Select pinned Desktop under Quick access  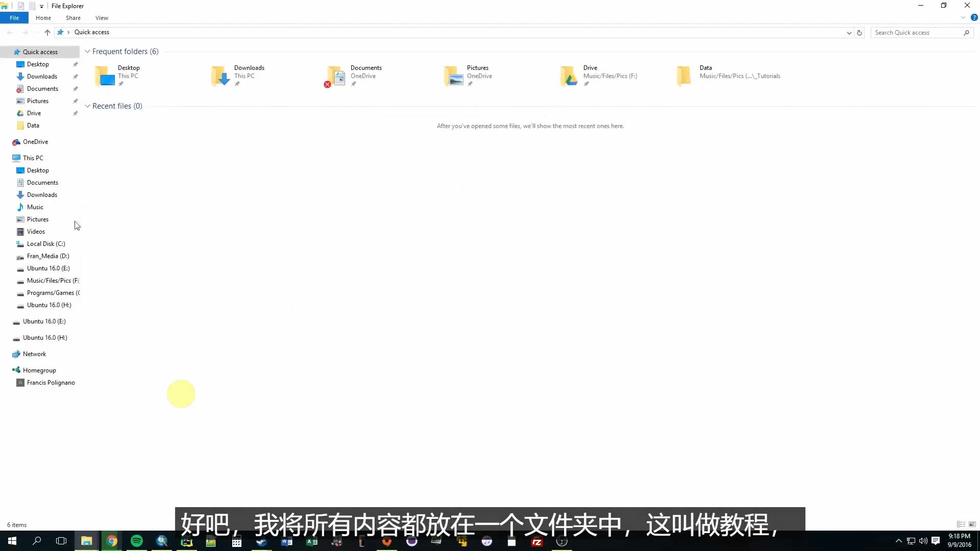pos(38,64)
